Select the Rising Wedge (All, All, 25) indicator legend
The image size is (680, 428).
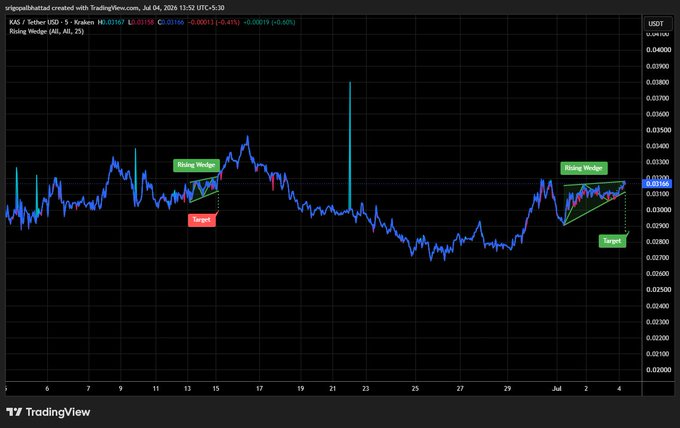pyautogui.click(x=46, y=31)
